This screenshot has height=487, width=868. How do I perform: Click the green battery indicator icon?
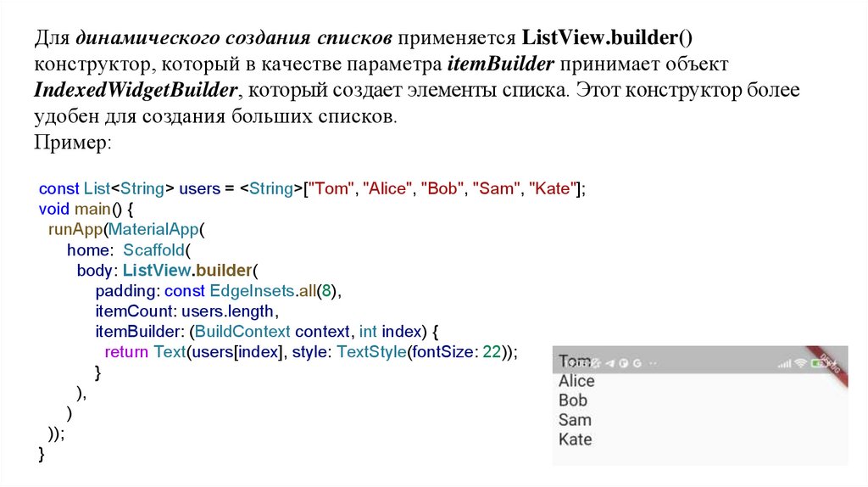click(x=817, y=364)
